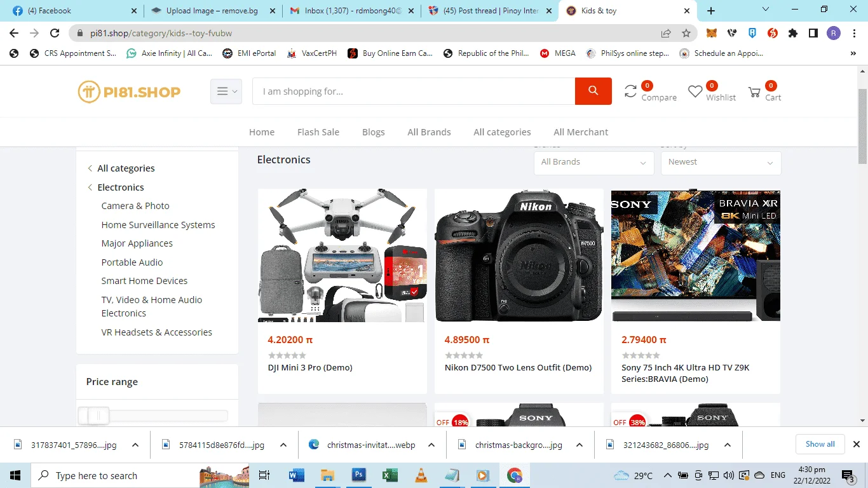Open Blogs in the navigation bar
The width and height of the screenshot is (868, 488).
pos(374,132)
